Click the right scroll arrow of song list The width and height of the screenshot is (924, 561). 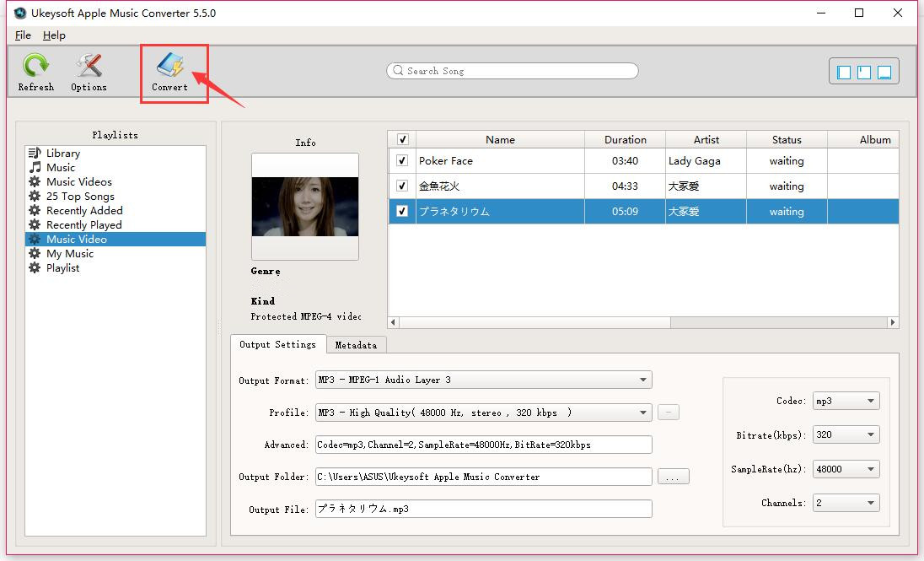tap(893, 322)
